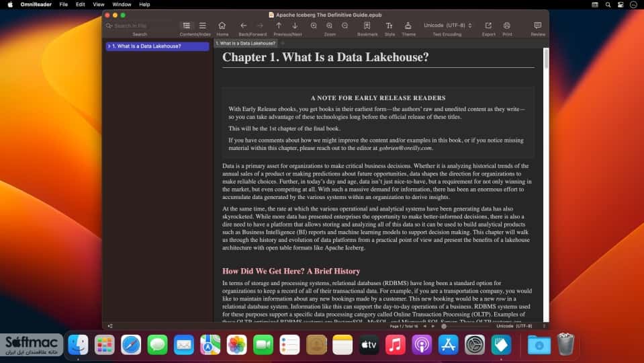Open Launchpad from the Dock
The height and width of the screenshot is (363, 644).
pyautogui.click(x=104, y=344)
